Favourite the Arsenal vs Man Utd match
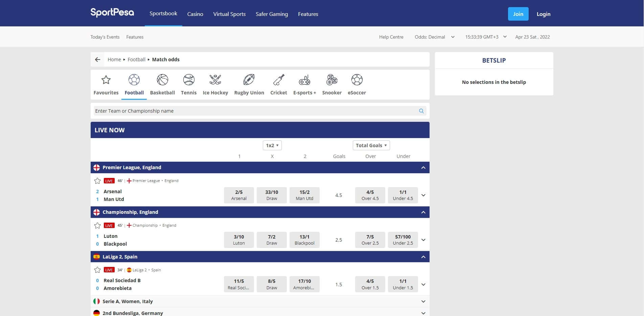This screenshot has width=644, height=316. 97,181
